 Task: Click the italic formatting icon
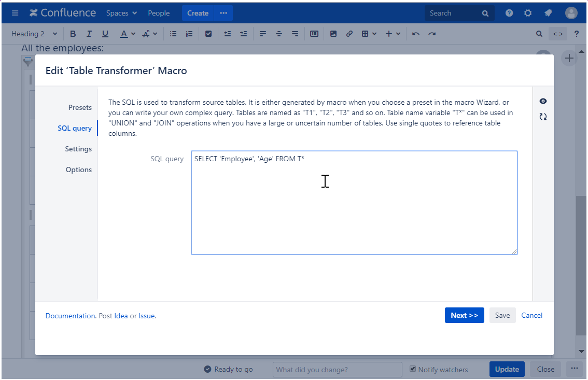pyautogui.click(x=89, y=34)
